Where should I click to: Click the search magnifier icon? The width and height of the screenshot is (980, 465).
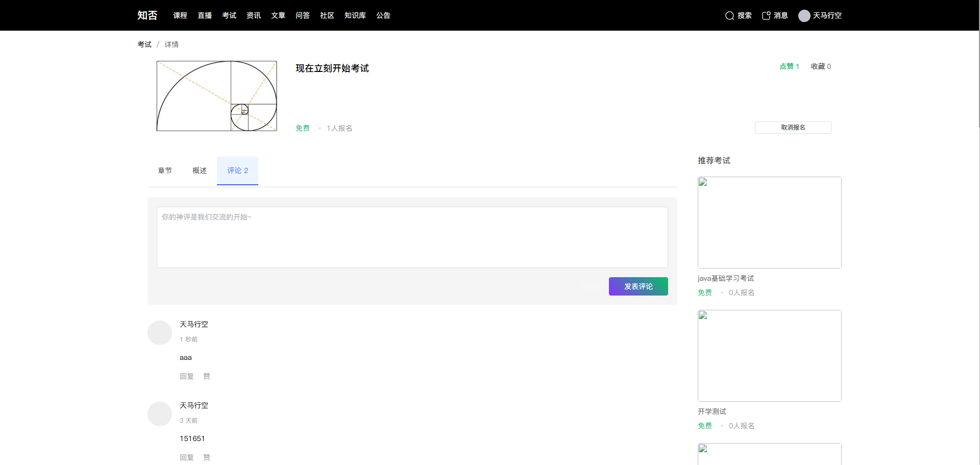pos(729,16)
